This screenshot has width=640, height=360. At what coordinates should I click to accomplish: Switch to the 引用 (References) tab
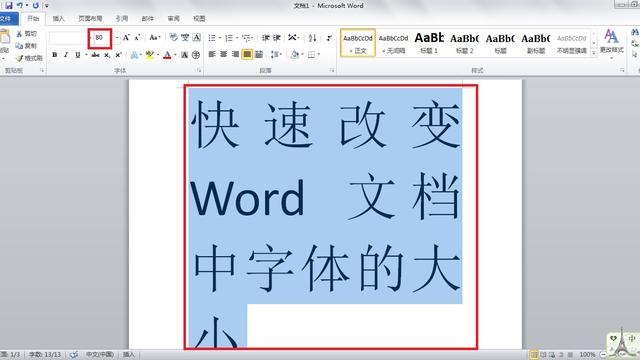122,18
